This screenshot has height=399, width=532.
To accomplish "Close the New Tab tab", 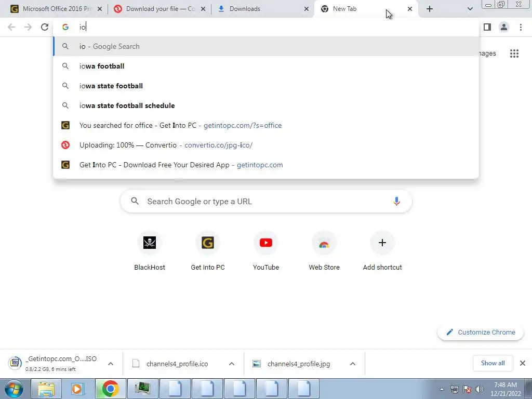I will coord(410,9).
